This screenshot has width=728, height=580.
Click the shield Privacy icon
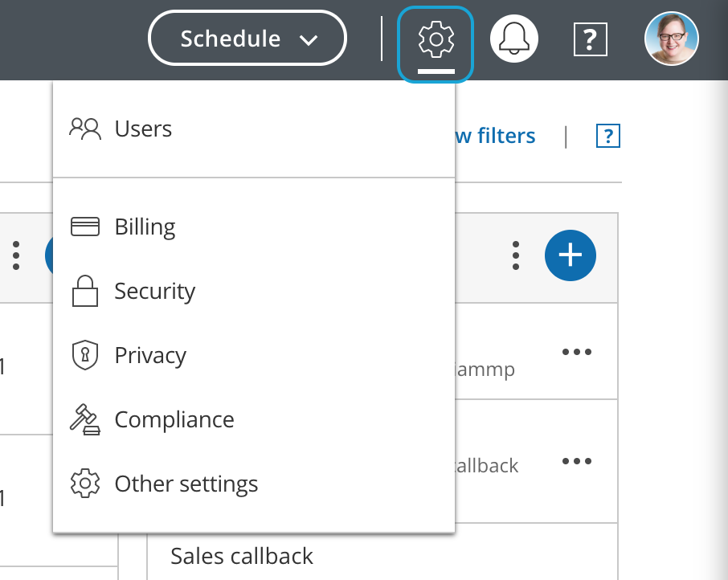pyautogui.click(x=85, y=355)
